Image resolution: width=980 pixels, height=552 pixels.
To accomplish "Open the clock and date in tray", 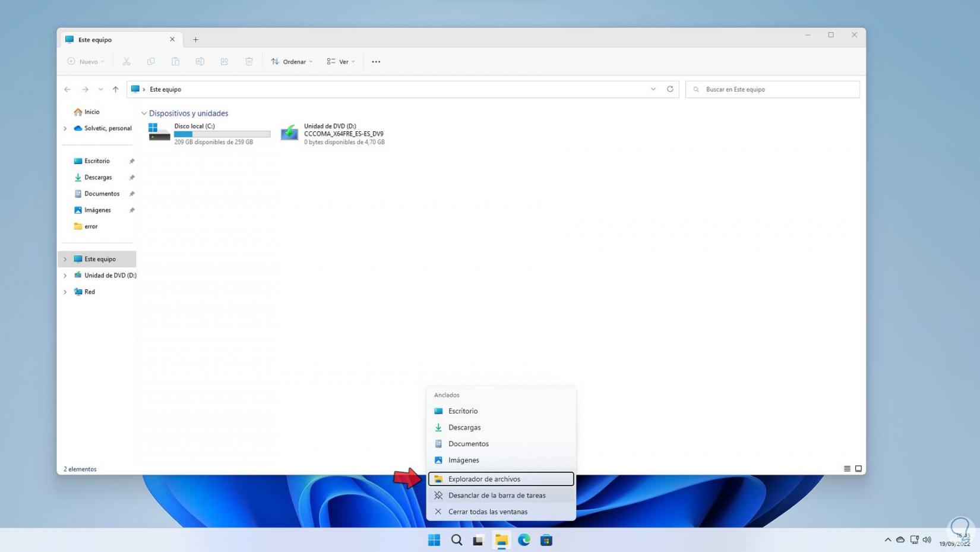I will [x=954, y=540].
